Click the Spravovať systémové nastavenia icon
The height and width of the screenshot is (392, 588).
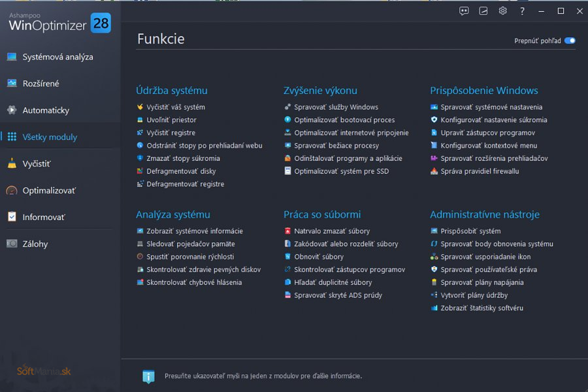[434, 107]
